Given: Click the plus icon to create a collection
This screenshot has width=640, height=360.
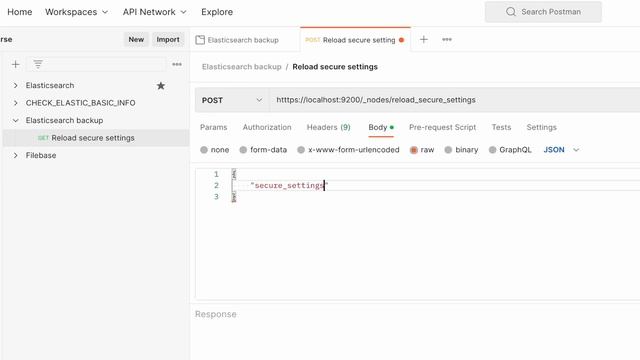Looking at the screenshot, I should coord(16,64).
